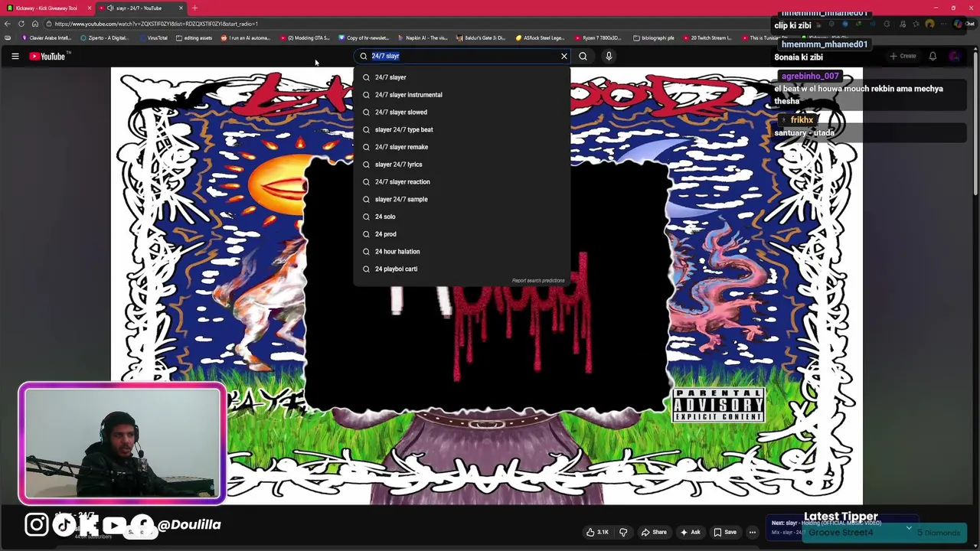Save the video to a playlist
This screenshot has width=980, height=551.
(x=725, y=532)
